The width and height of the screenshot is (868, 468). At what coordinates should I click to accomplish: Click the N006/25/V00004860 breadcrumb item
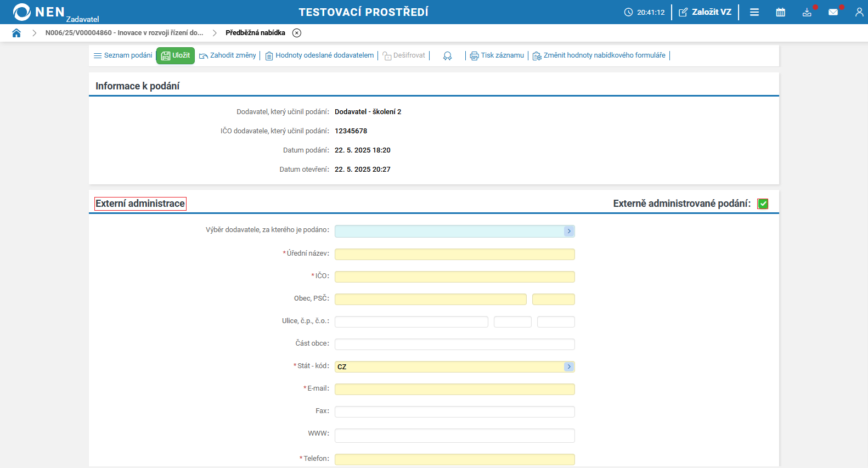(x=124, y=33)
